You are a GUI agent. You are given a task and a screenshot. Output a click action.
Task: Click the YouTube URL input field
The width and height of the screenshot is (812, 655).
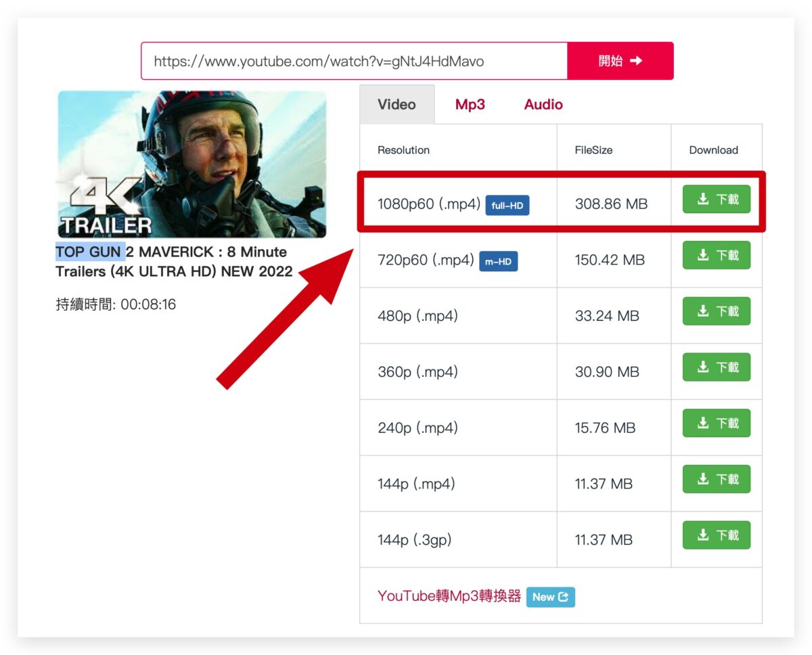[x=354, y=61]
